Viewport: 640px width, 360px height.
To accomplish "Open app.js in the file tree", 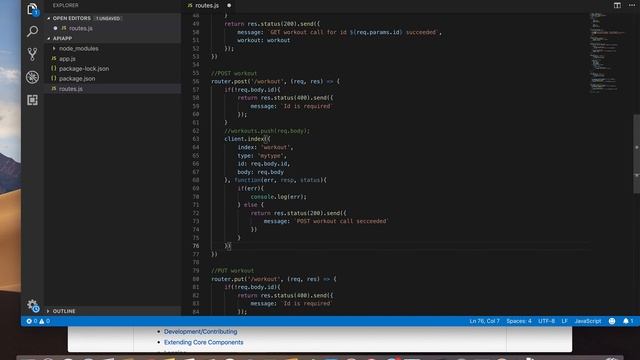I will coord(67,59).
